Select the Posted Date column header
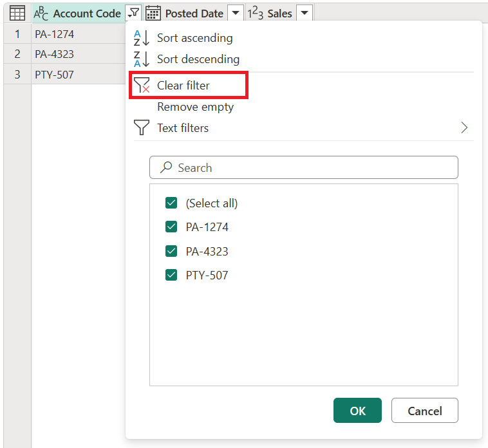The width and height of the screenshot is (488, 448). [194, 14]
